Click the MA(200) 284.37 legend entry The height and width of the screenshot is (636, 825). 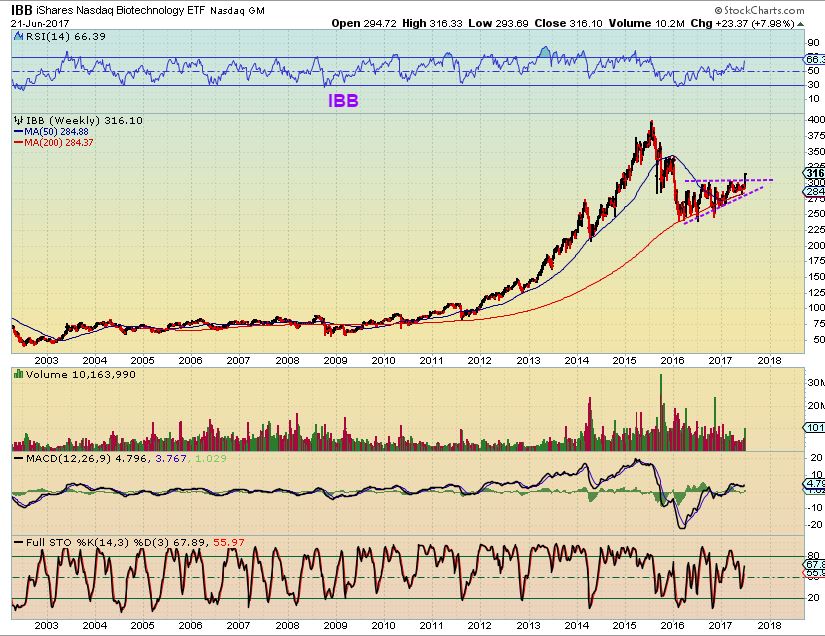click(58, 143)
